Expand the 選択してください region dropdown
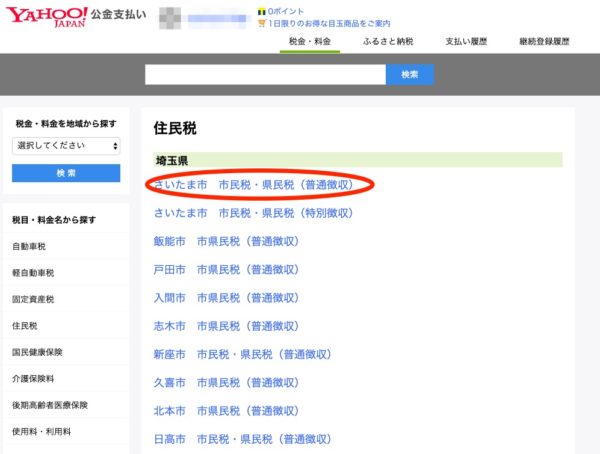Image resolution: width=600 pixels, height=454 pixels. (x=66, y=146)
